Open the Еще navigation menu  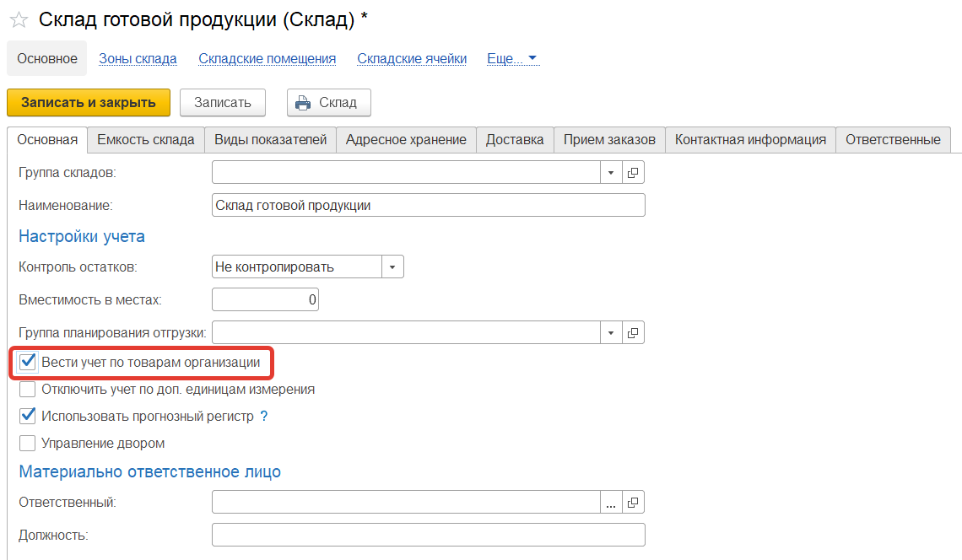[x=512, y=59]
